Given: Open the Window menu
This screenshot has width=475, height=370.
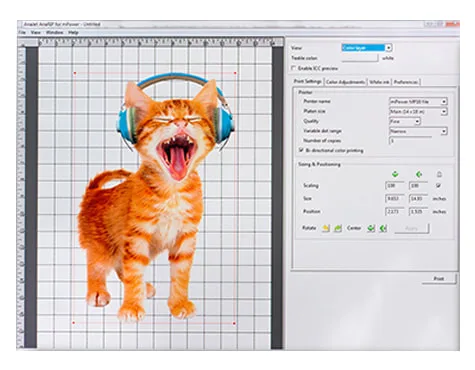Looking at the screenshot, I should (54, 32).
